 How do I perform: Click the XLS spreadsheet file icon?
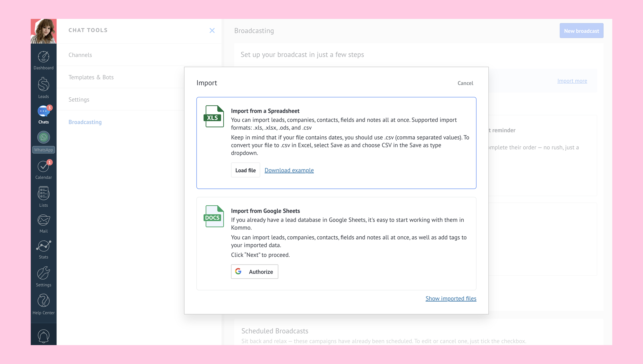(214, 116)
